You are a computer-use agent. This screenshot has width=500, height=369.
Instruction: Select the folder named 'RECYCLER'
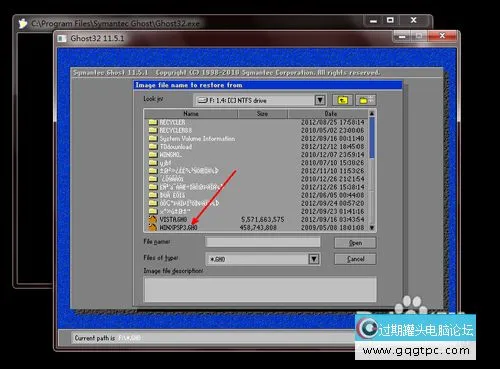[172, 122]
